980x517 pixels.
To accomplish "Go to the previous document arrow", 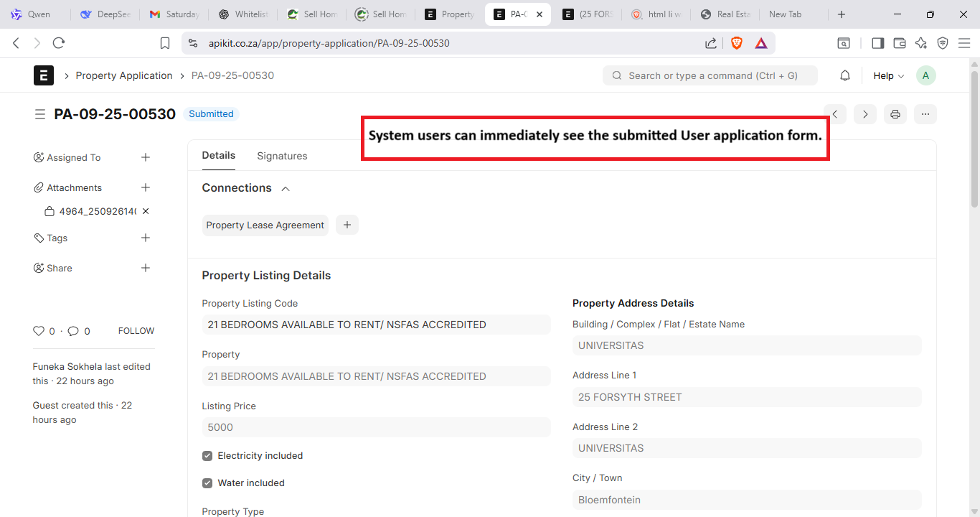I will click(x=834, y=114).
